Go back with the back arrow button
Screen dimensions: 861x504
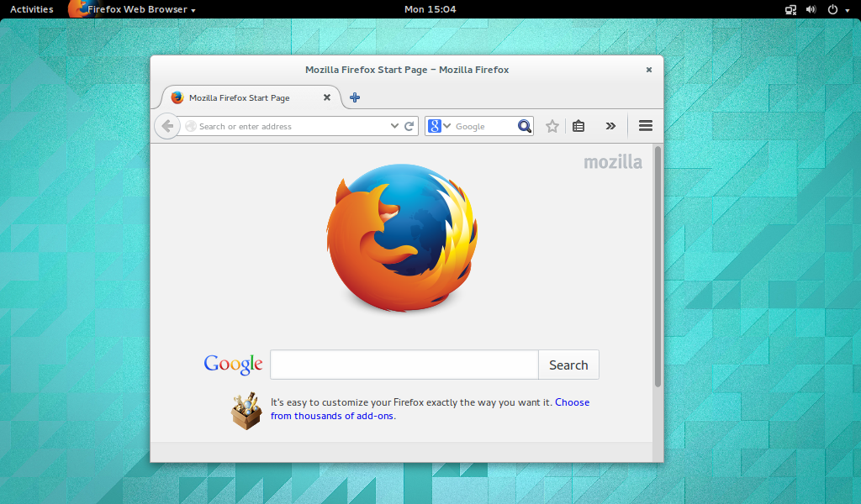coord(167,126)
